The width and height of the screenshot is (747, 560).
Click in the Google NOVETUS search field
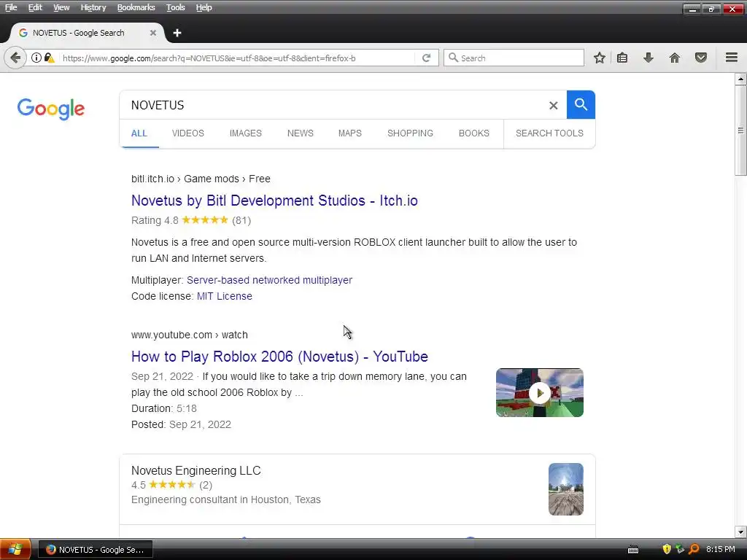[333, 105]
